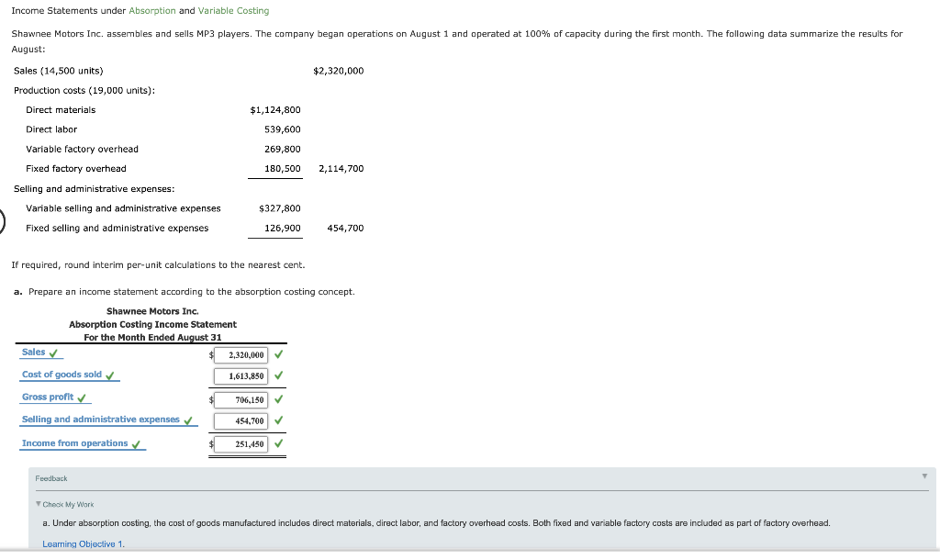Click the checkmark beside Gross profit label
Screen dimensions: 940x560
coord(82,398)
